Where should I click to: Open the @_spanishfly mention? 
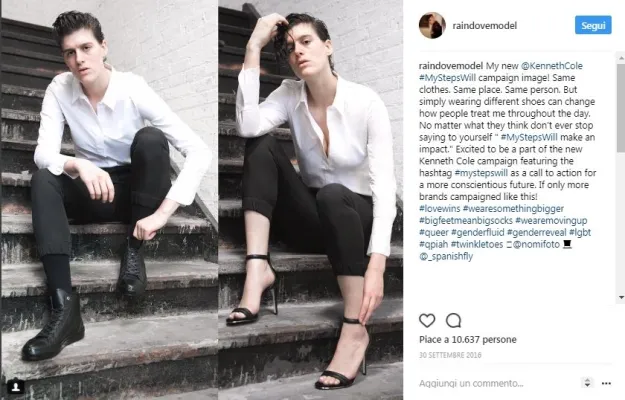click(446, 256)
